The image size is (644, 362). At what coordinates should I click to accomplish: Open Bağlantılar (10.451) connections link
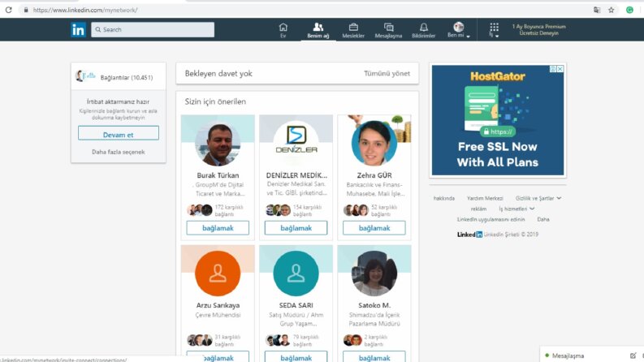click(126, 77)
